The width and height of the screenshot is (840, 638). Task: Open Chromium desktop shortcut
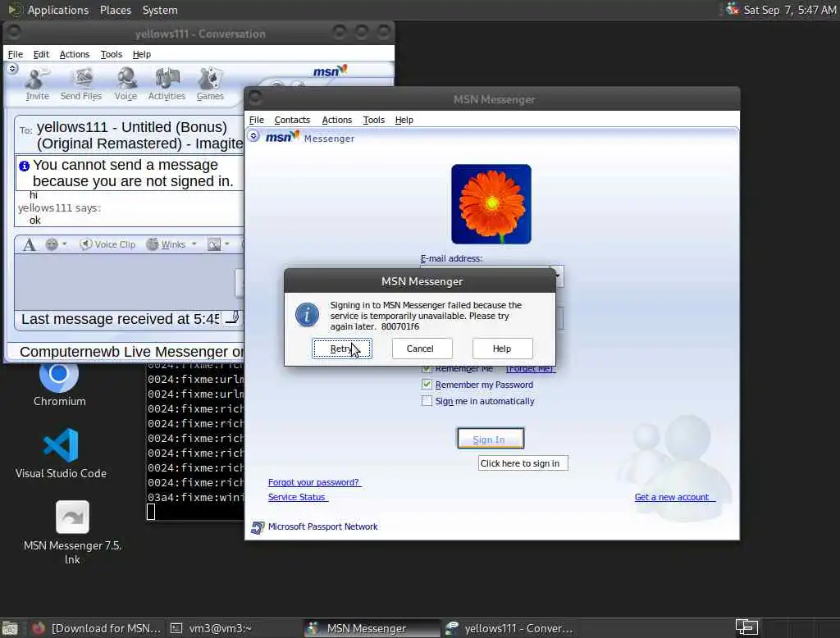pyautogui.click(x=59, y=385)
